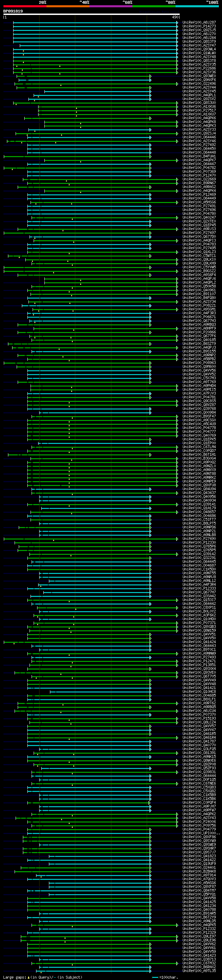The height and width of the screenshot is (980, 222).
Task: Select the UniRef100_B6T2Y9 label
Action: coord(199,917)
